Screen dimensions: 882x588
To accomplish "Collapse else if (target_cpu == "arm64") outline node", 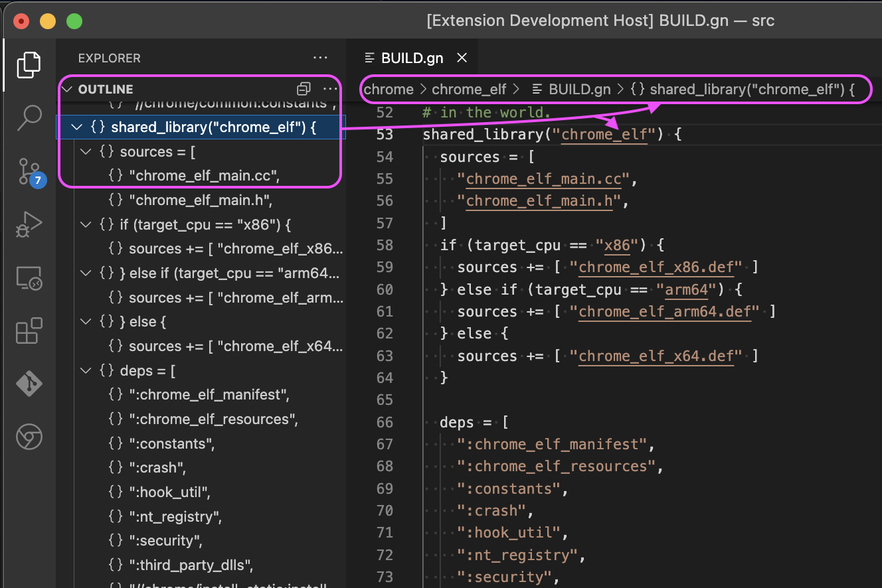I will click(x=85, y=273).
